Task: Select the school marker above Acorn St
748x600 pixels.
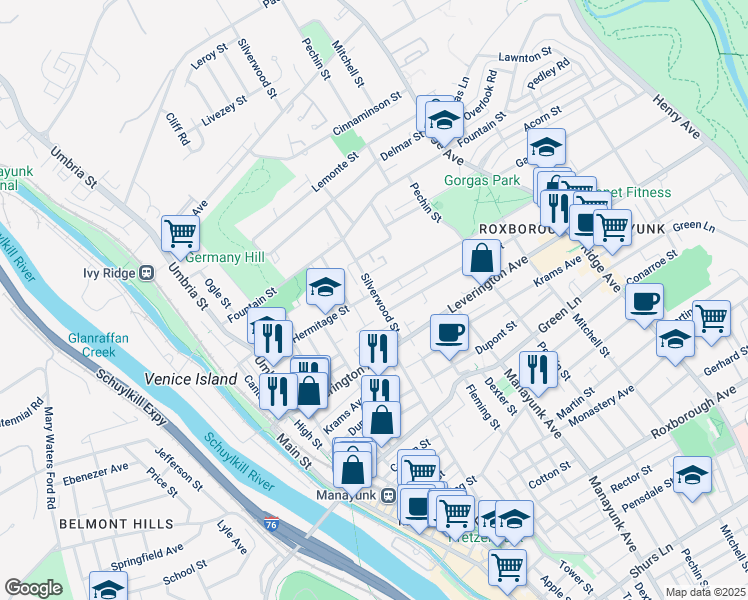Action: coord(547,147)
